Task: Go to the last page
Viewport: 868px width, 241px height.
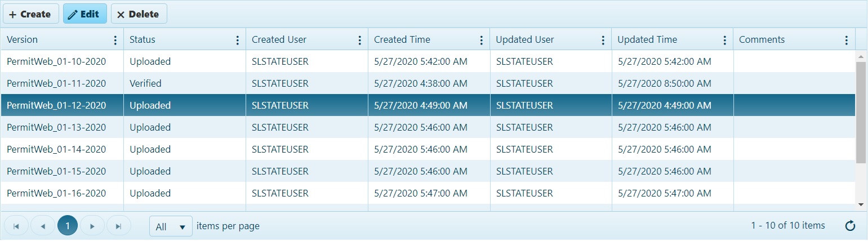Action: (118, 226)
